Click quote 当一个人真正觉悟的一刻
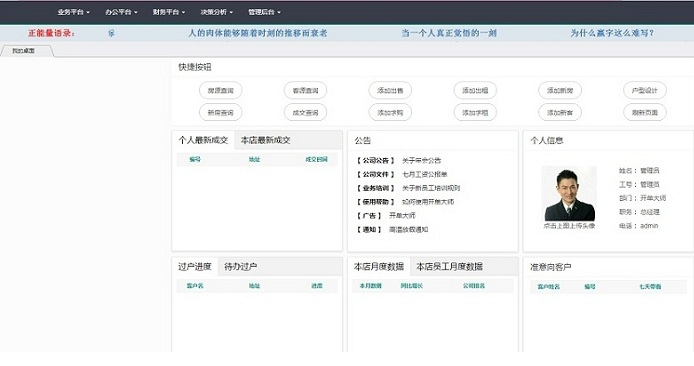 click(x=449, y=33)
